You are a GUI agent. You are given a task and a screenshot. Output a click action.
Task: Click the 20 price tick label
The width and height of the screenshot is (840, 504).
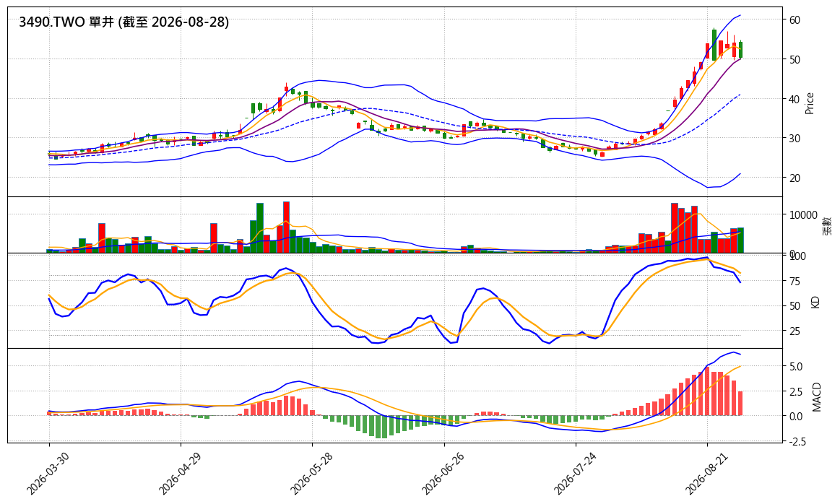click(x=794, y=178)
